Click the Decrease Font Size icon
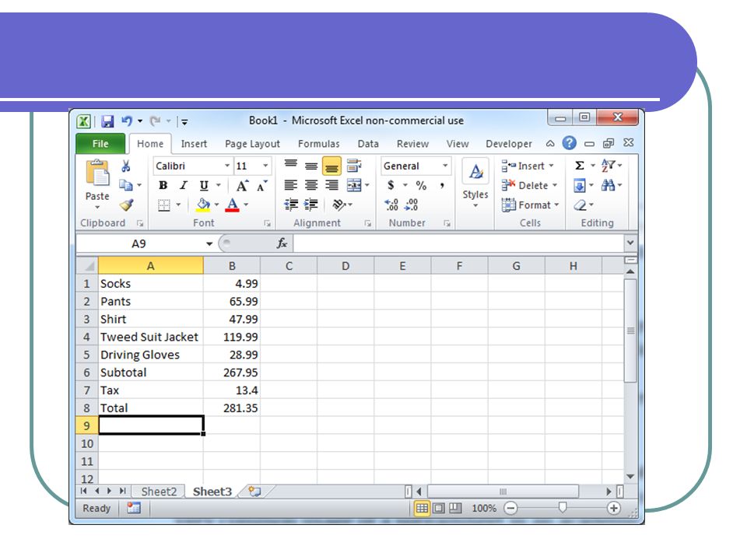Screen dimensions: 747x560 click(262, 186)
